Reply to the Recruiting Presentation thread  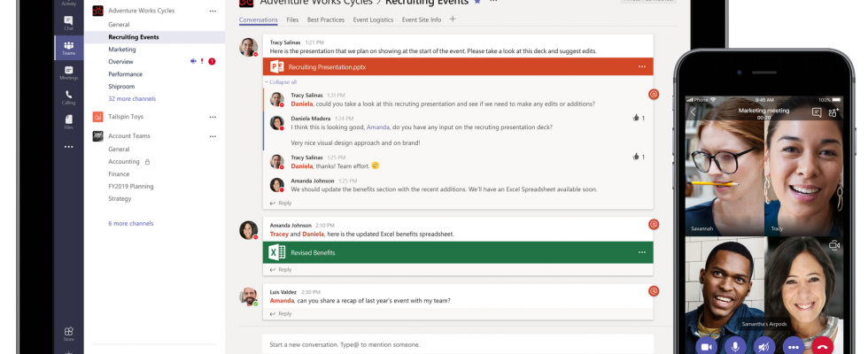coord(281,203)
